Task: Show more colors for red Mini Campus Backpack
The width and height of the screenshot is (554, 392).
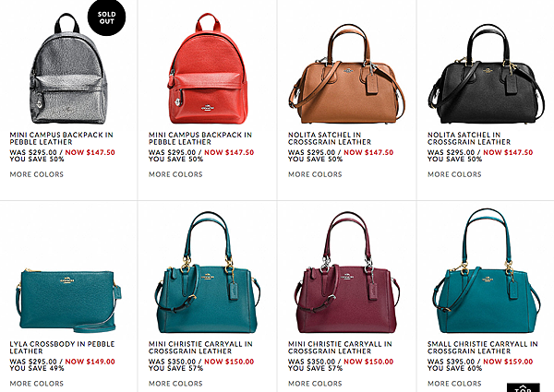Action: coord(175,174)
